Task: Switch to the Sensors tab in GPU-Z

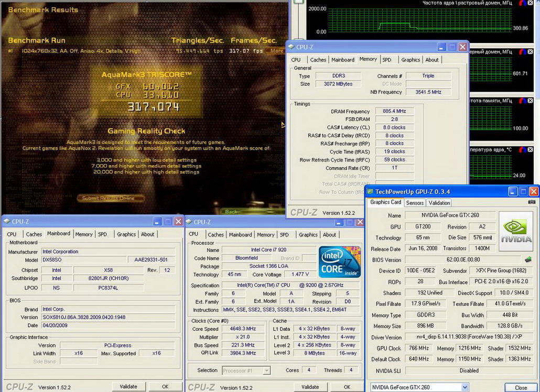Action: tap(415, 203)
